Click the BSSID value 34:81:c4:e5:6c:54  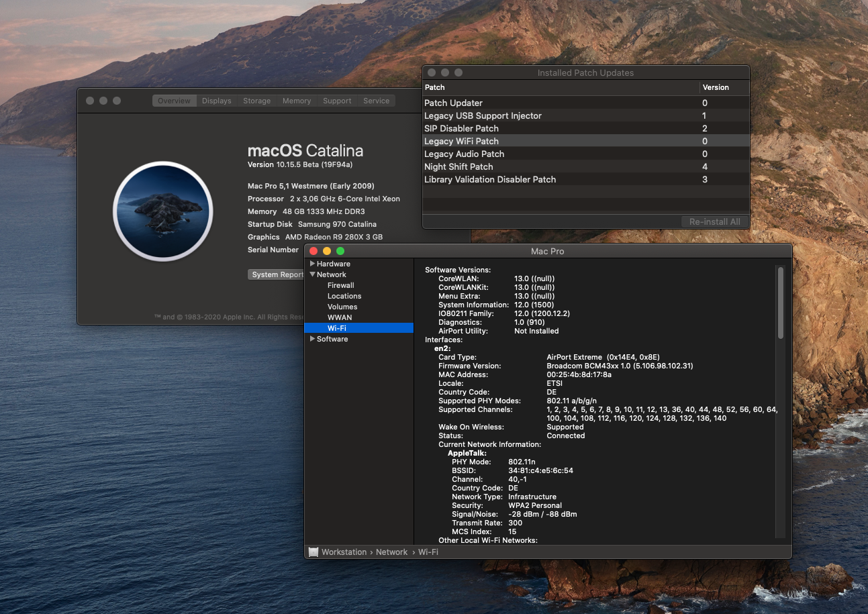click(x=540, y=470)
